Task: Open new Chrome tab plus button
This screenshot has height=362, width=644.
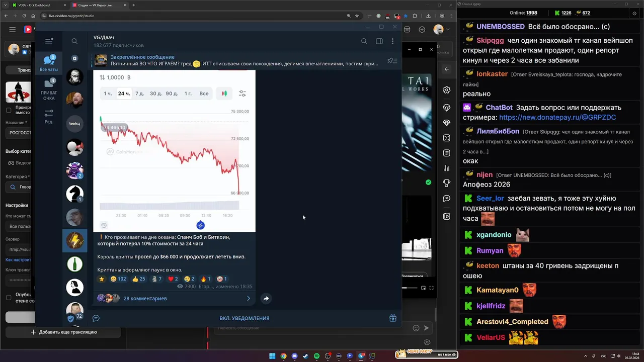Action: (133, 5)
